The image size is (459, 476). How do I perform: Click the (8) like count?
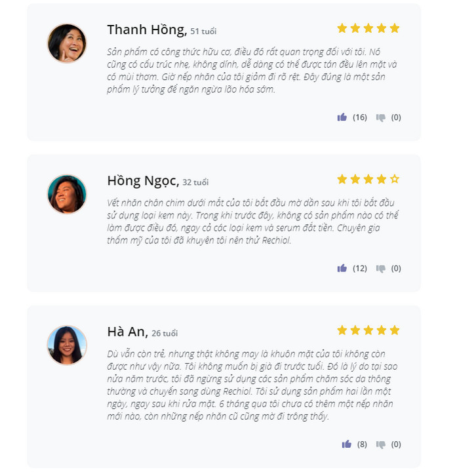362,444
